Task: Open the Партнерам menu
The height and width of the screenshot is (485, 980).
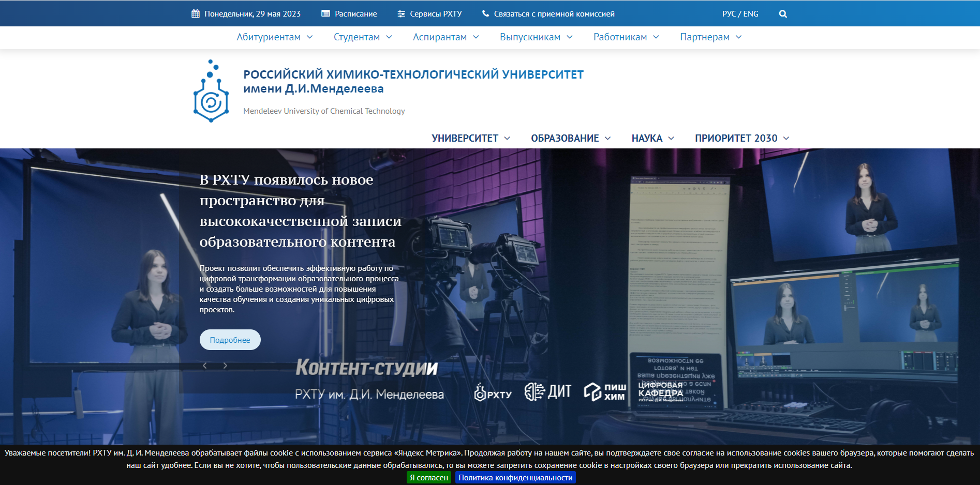Action: (710, 37)
